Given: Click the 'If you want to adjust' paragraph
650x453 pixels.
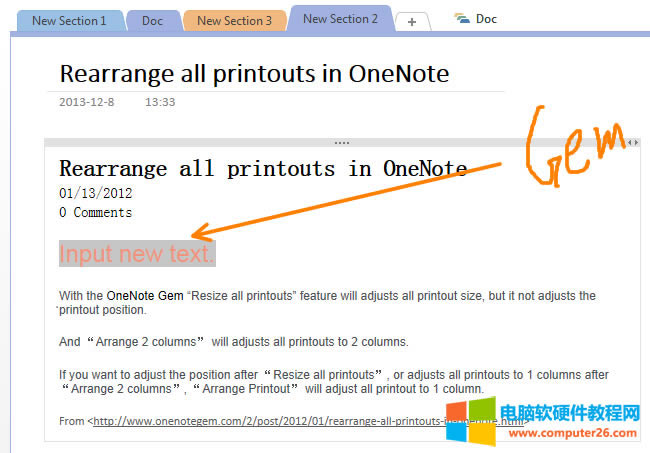Looking at the screenshot, I should [x=334, y=382].
